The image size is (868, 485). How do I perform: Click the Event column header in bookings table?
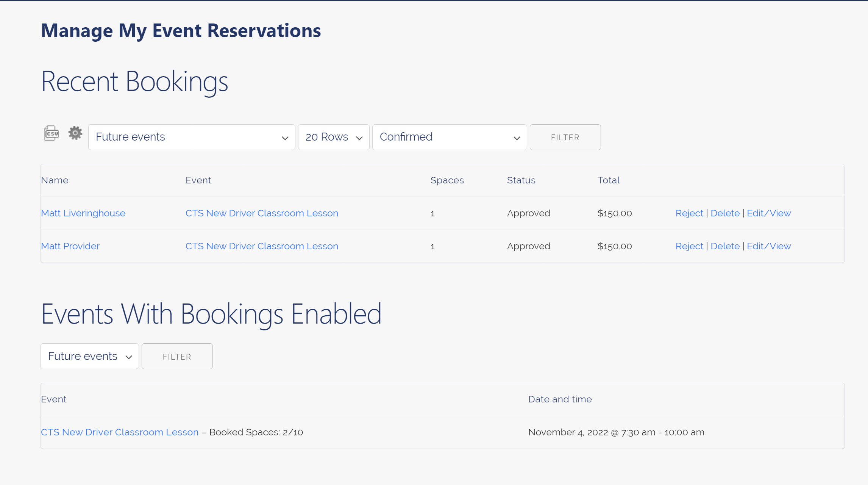point(198,180)
